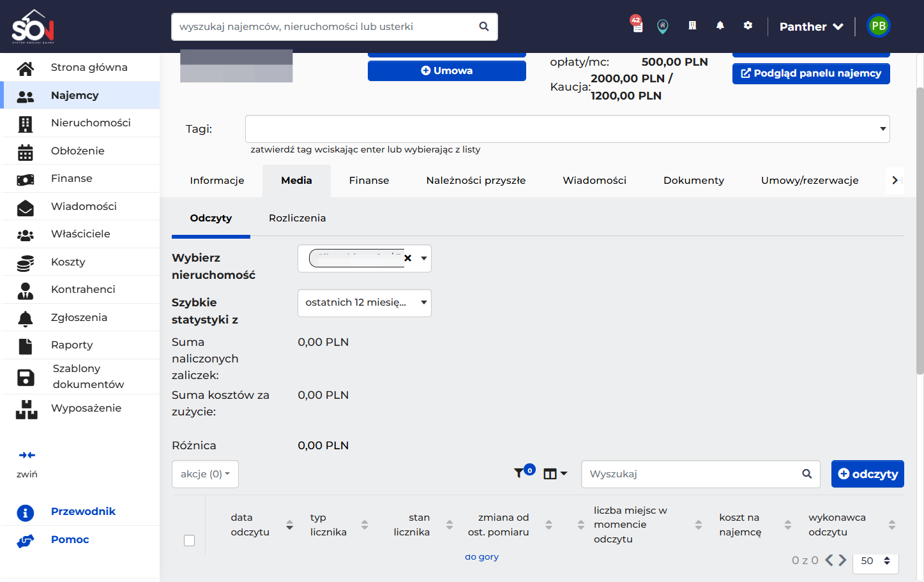This screenshot has height=582, width=924.
Task: Click the Umowa button
Action: click(447, 71)
